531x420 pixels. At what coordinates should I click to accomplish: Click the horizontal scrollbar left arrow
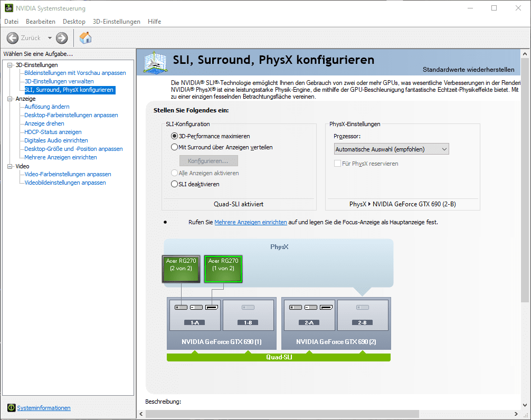click(x=141, y=414)
